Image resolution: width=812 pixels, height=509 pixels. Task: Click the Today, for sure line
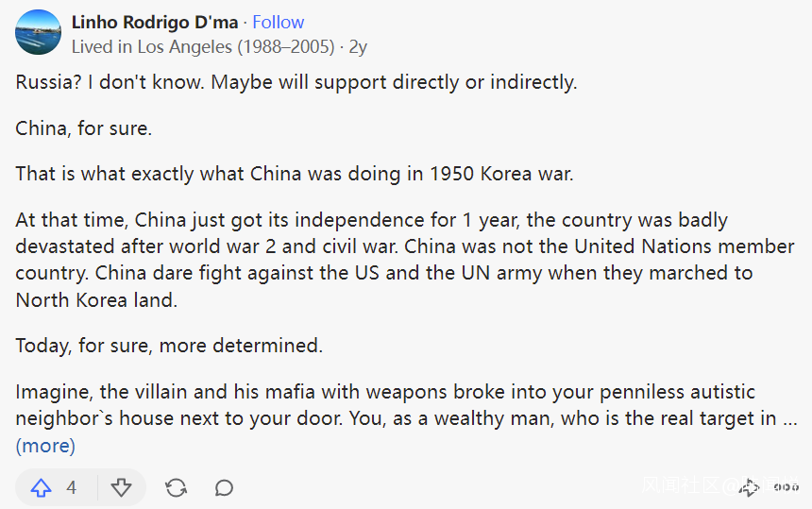(x=169, y=346)
